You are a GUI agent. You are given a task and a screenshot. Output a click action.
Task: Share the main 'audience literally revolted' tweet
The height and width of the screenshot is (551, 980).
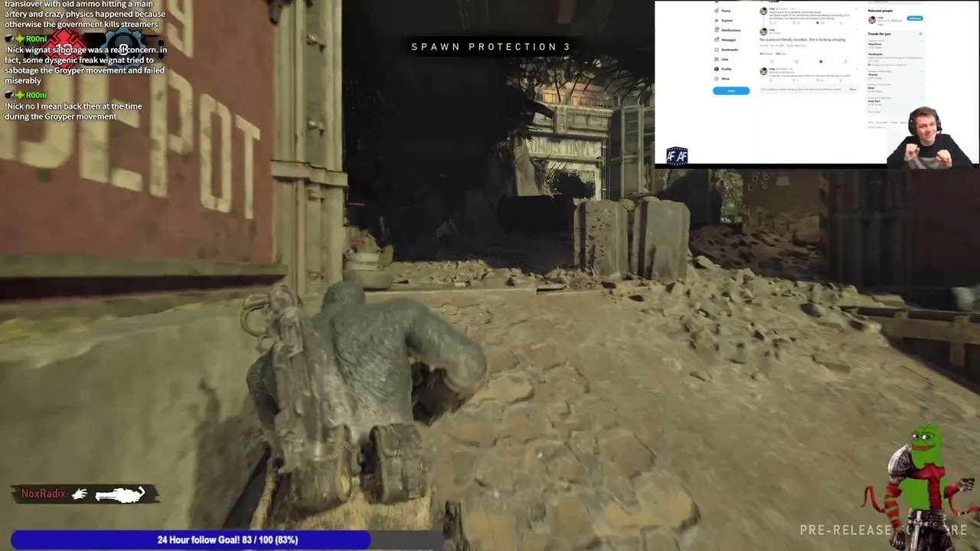point(845,62)
